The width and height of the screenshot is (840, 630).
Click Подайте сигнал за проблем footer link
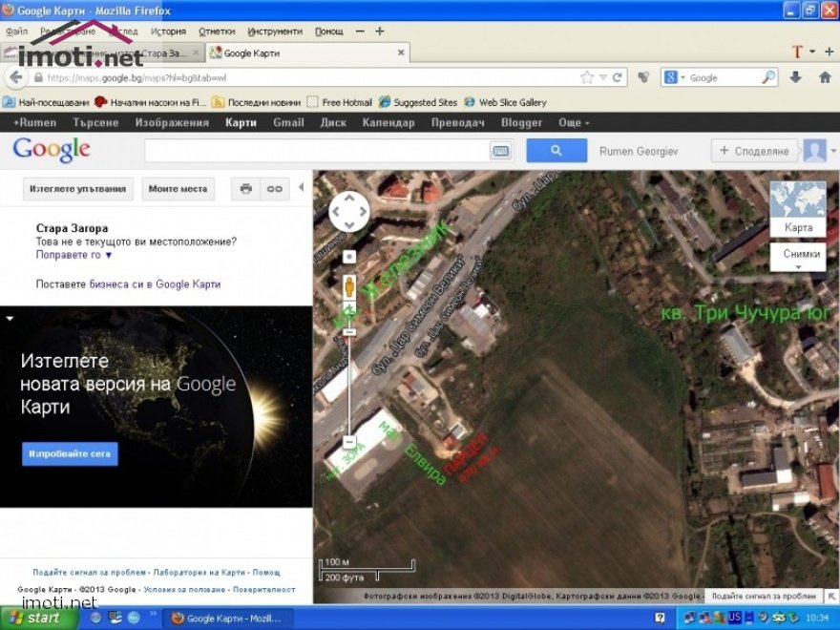coord(89,573)
